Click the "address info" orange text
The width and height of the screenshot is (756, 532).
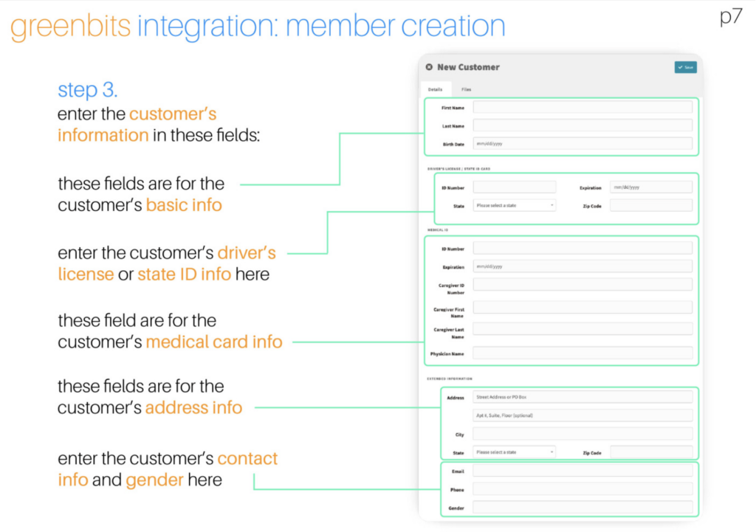pos(193,408)
